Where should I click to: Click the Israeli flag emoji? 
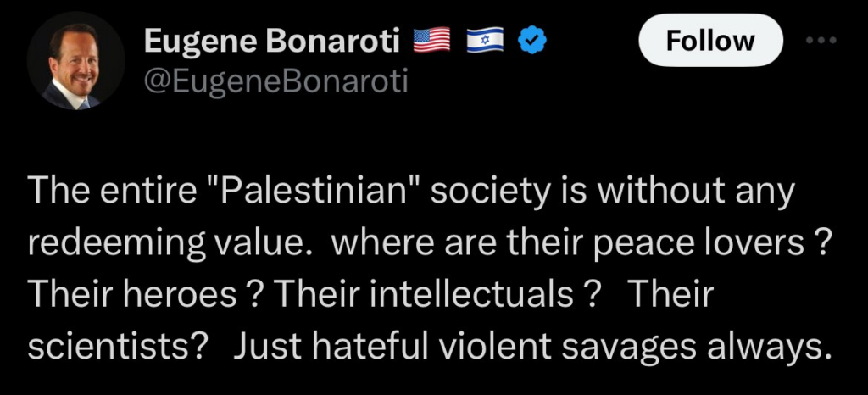click(x=486, y=40)
